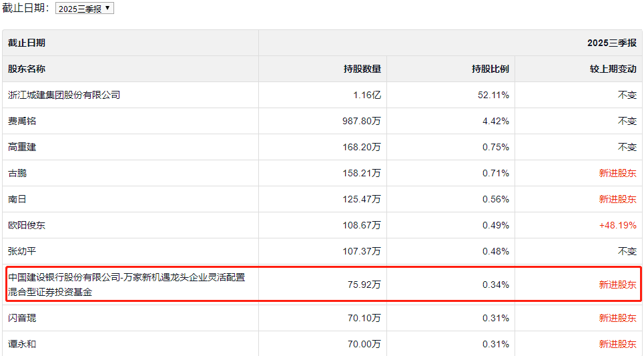The height and width of the screenshot is (356, 644).
Task: Click the 持股比例 column header
Action: [x=491, y=69]
